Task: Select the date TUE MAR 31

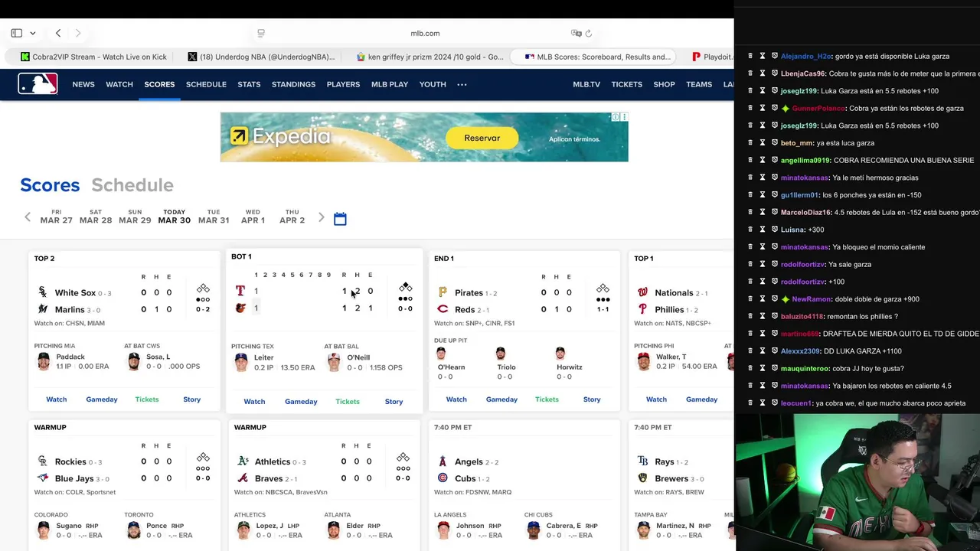Action: 214,217
